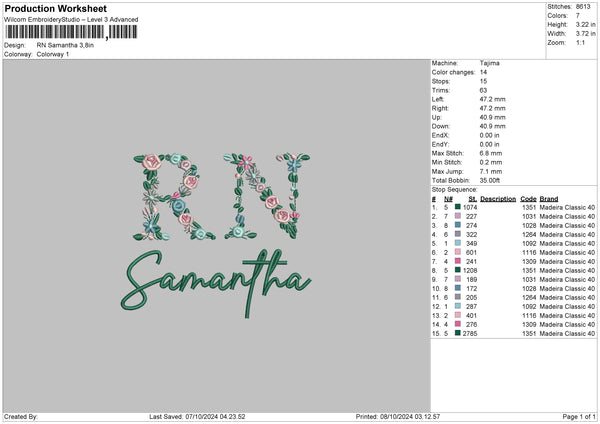Select the lilac swatch in stop 2

[458, 216]
